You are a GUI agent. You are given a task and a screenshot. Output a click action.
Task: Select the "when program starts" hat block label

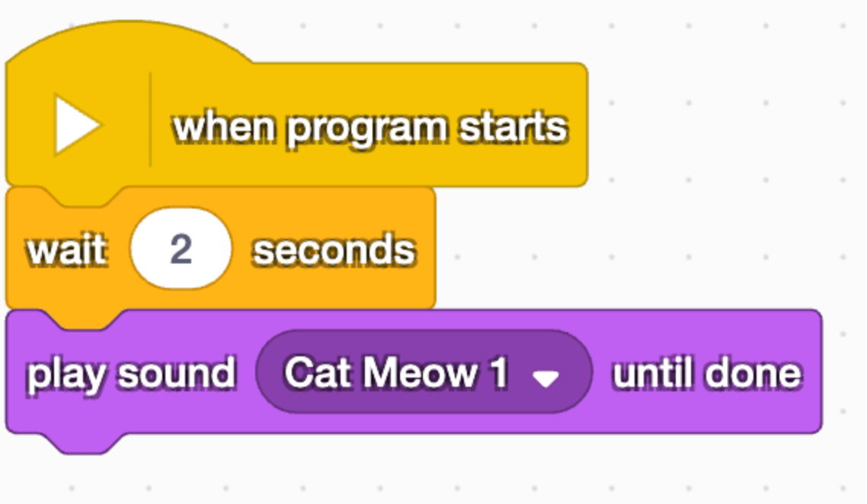coord(370,129)
